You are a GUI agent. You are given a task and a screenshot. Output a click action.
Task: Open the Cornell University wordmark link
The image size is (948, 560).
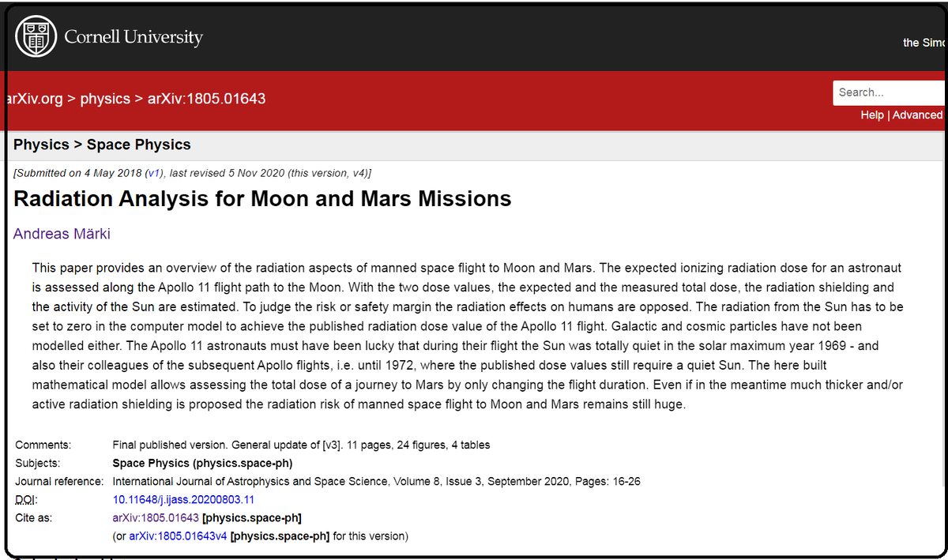point(134,37)
